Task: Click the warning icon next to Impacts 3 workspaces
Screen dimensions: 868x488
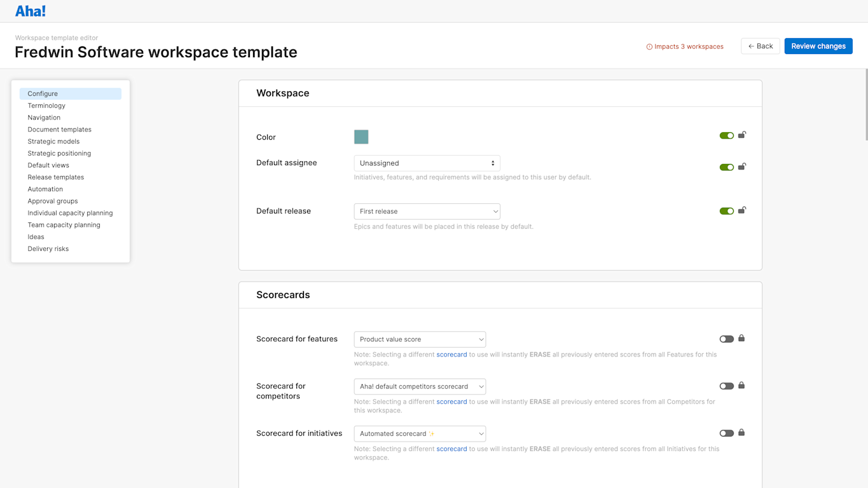Action: [649, 46]
